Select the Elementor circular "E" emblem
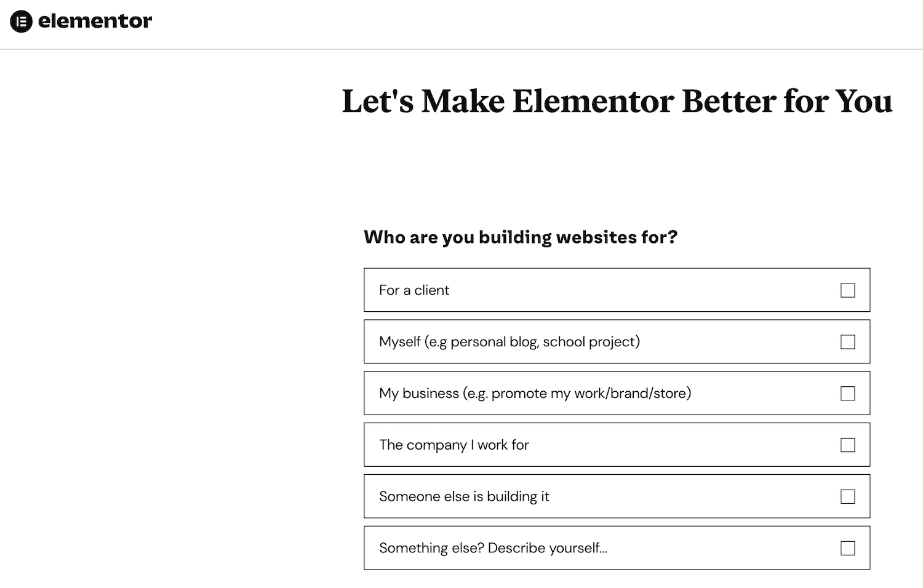 click(21, 20)
